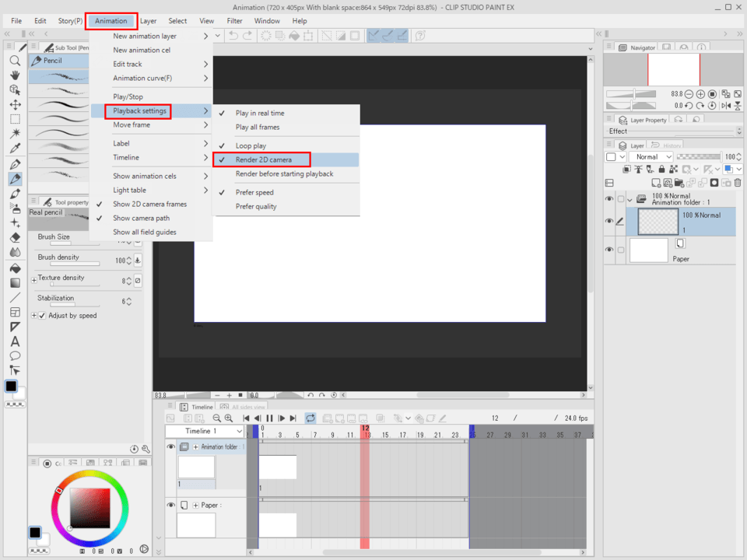The width and height of the screenshot is (747, 560).
Task: Toggle the loop play button in timeline
Action: pyautogui.click(x=310, y=418)
